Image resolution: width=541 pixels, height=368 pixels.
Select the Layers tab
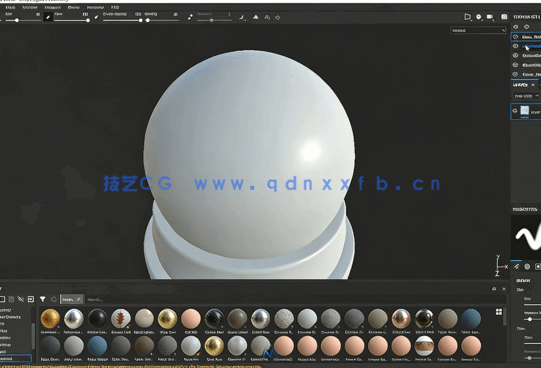coord(520,85)
